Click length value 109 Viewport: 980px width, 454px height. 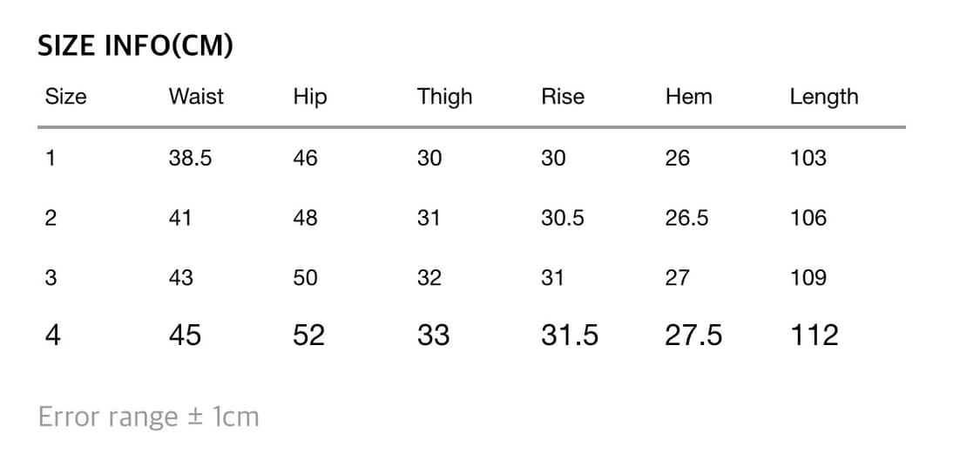[808, 278]
